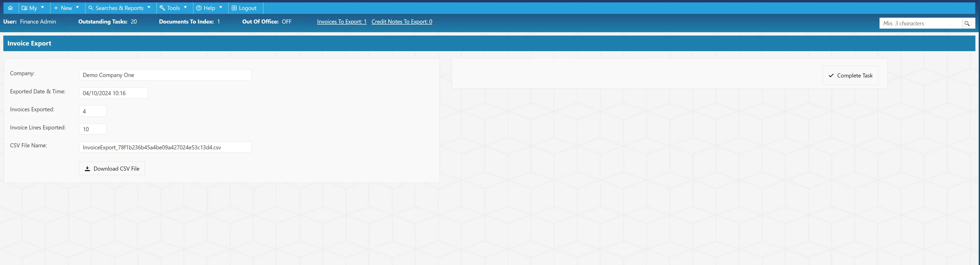Click the wrench icon beside Tools
Screen dimensions: 980x265
click(x=162, y=8)
